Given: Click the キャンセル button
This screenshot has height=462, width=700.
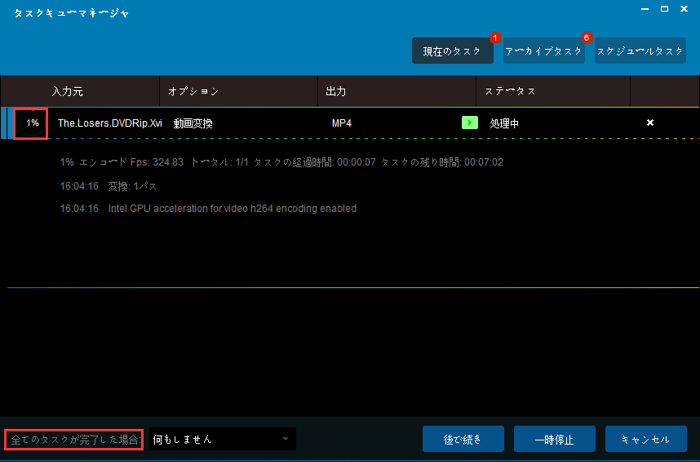Looking at the screenshot, I should click(x=646, y=439).
